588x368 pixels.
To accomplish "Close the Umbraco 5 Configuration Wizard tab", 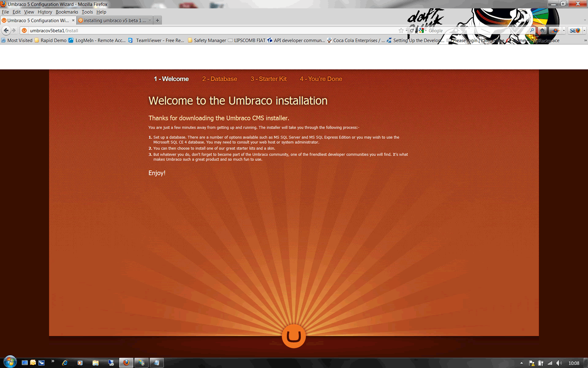I will [73, 21].
